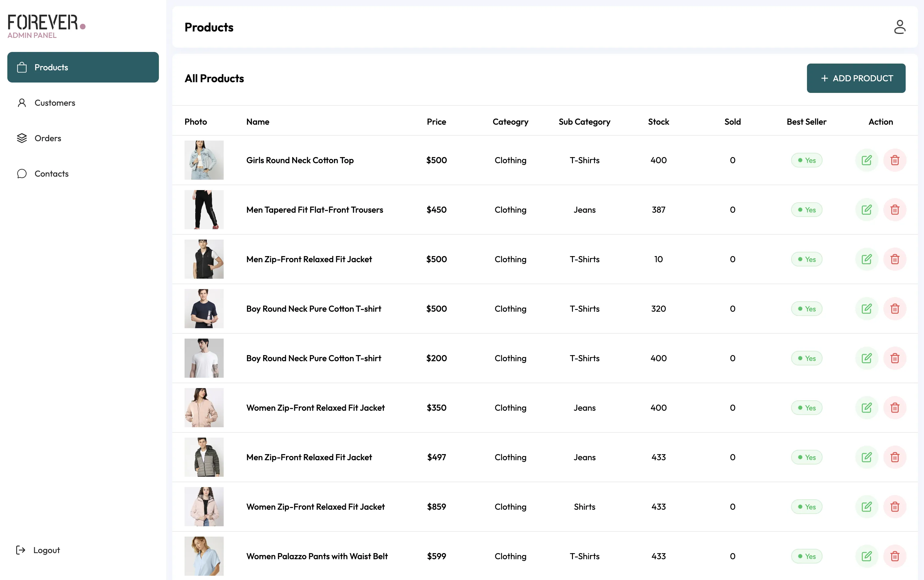
Task: Click the Forever Admin Panel logo
Action: 46,26
